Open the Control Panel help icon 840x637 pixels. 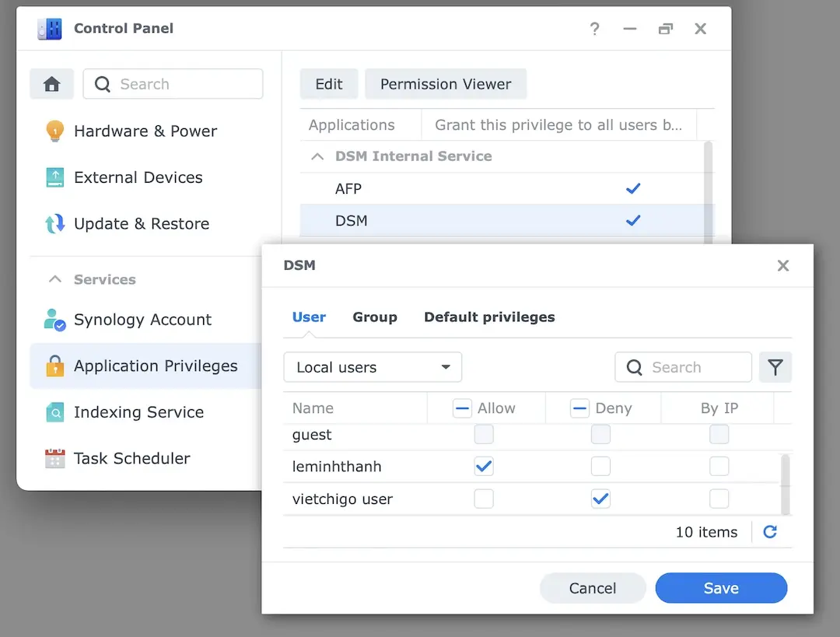pos(594,29)
